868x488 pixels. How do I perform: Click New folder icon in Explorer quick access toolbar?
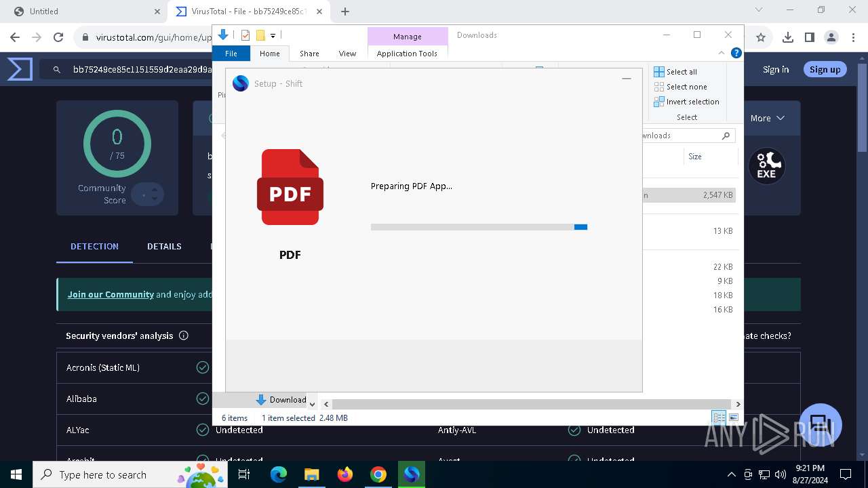click(260, 35)
